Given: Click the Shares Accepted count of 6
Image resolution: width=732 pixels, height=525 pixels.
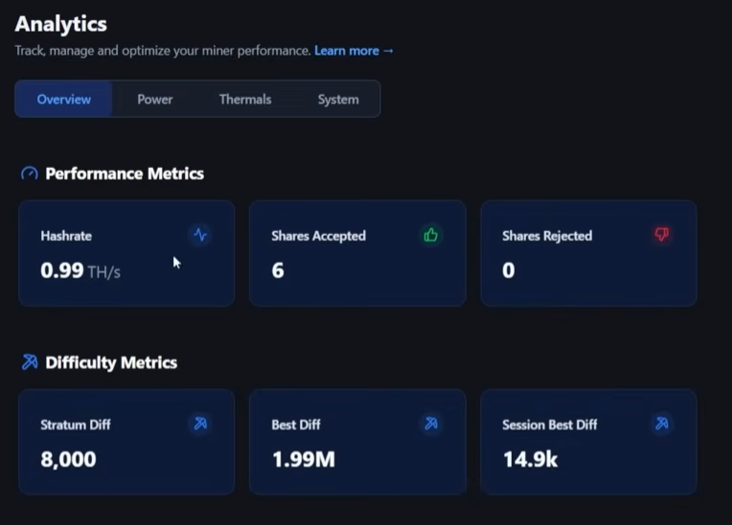Looking at the screenshot, I should (x=278, y=270).
